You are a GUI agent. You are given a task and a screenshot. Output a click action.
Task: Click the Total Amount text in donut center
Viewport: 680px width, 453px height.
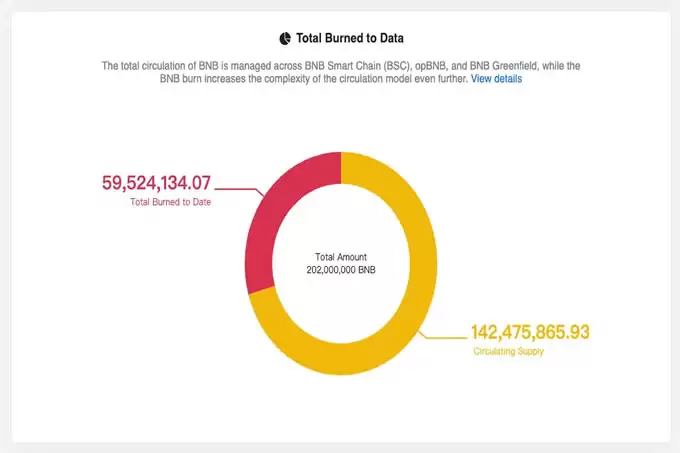(340, 256)
